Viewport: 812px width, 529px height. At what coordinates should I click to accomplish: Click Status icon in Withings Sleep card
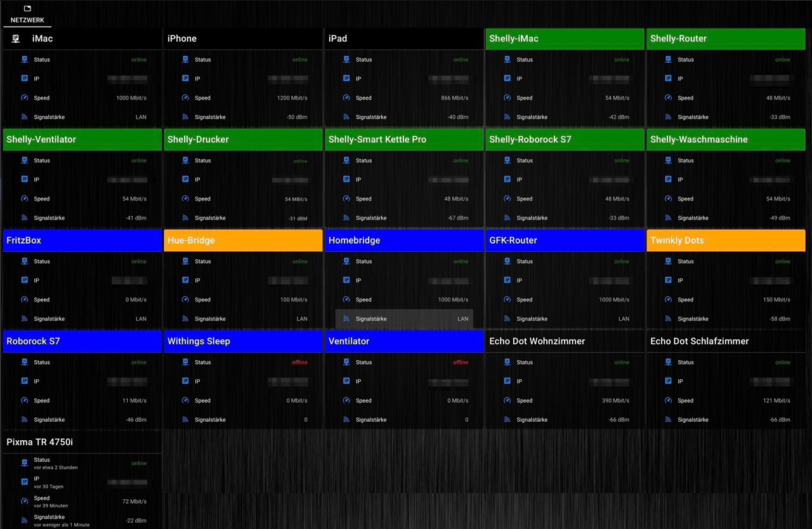coord(185,362)
